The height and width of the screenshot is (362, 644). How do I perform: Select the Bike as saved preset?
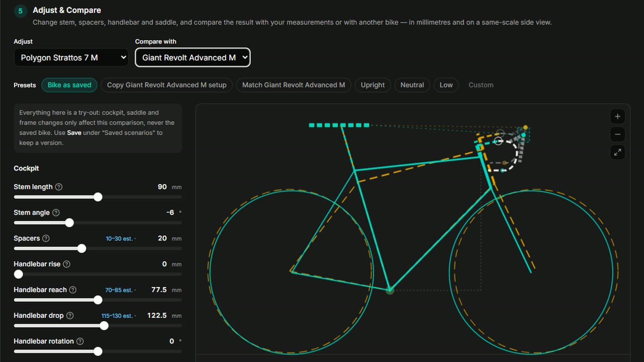[x=69, y=85]
